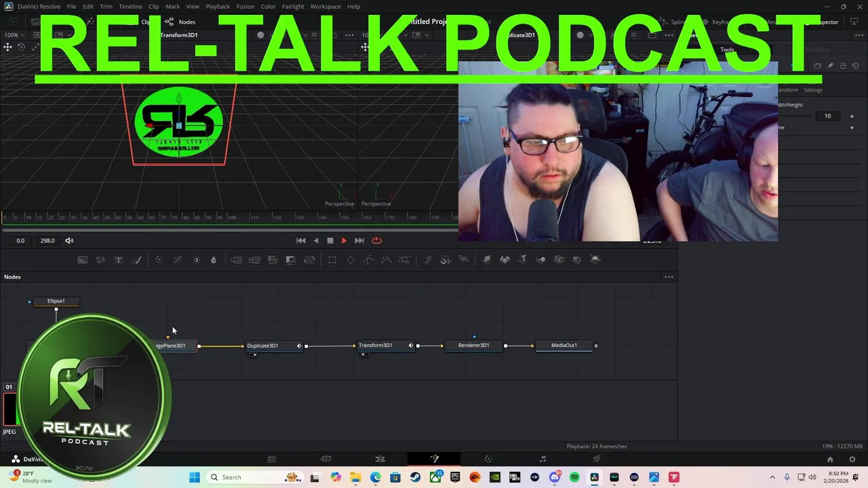
Task: Open the Fairlight menu
Action: coord(293,6)
